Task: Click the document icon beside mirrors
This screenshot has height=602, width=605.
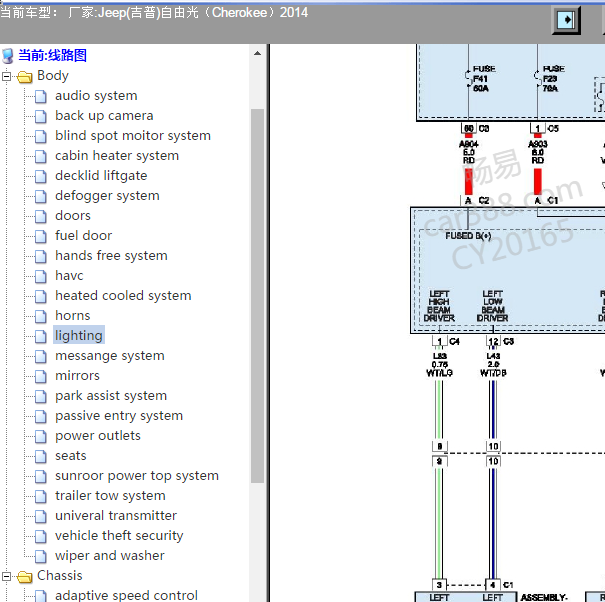Action: (x=41, y=377)
